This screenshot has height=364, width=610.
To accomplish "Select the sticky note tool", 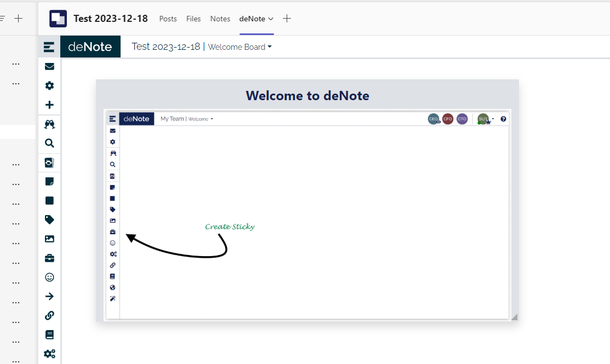I will (49, 181).
